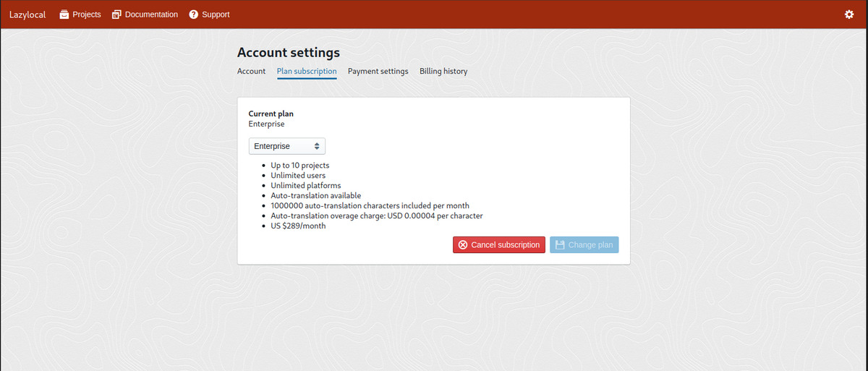Open the Billing history tab
This screenshot has height=371, width=868.
(x=443, y=72)
